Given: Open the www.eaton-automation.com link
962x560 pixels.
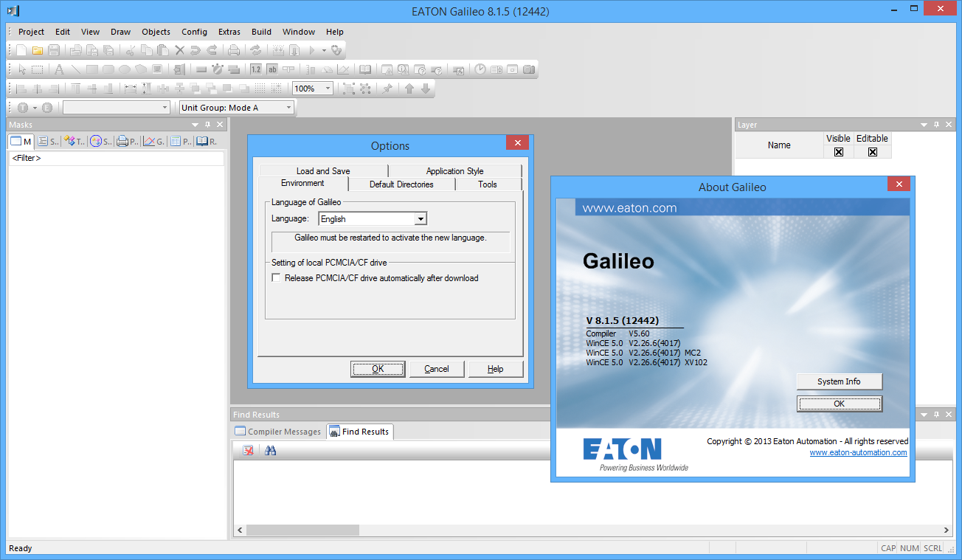Looking at the screenshot, I should click(859, 453).
